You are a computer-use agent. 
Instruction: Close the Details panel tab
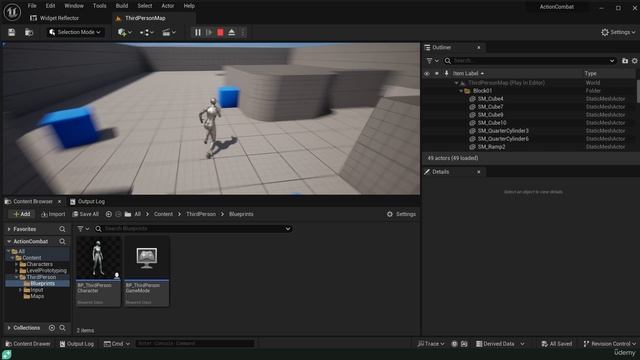coord(479,172)
